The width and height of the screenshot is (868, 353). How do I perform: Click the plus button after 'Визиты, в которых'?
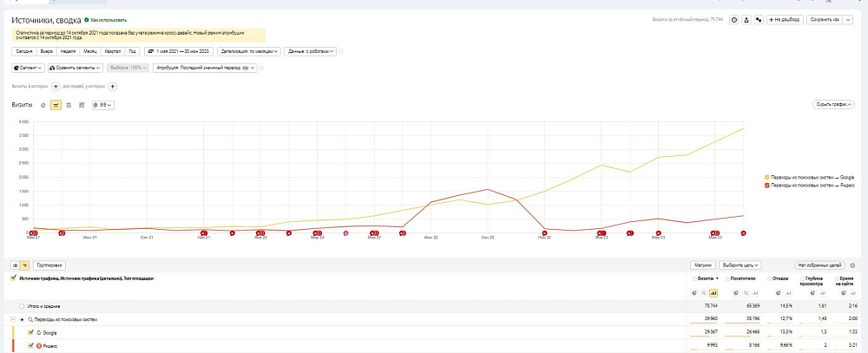(x=56, y=86)
